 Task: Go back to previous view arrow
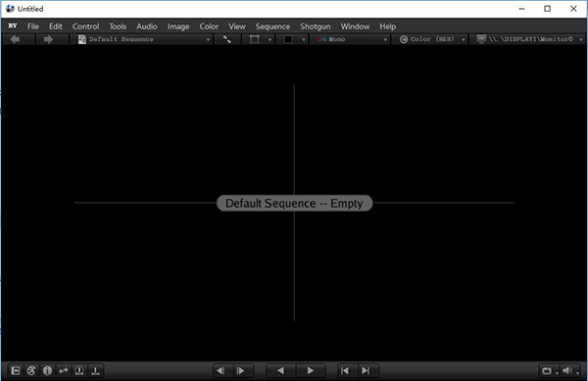click(16, 39)
